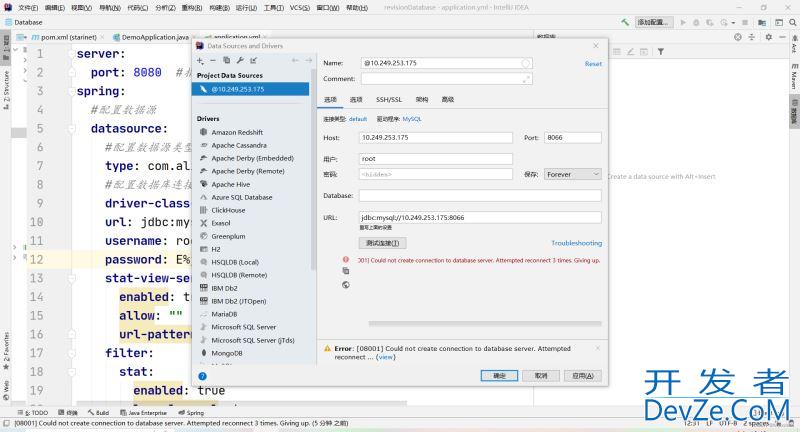Click the Debug bug icon in main toolbar
Viewport: 800px width, 432px height.
point(696,22)
